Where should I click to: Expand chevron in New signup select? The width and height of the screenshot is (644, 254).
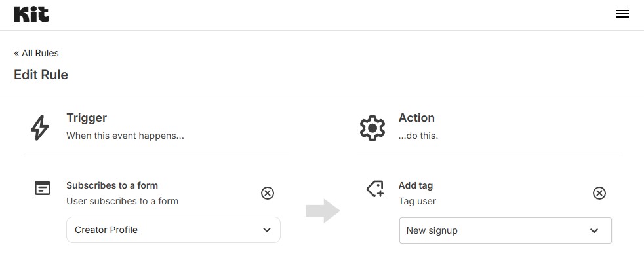pyautogui.click(x=594, y=230)
